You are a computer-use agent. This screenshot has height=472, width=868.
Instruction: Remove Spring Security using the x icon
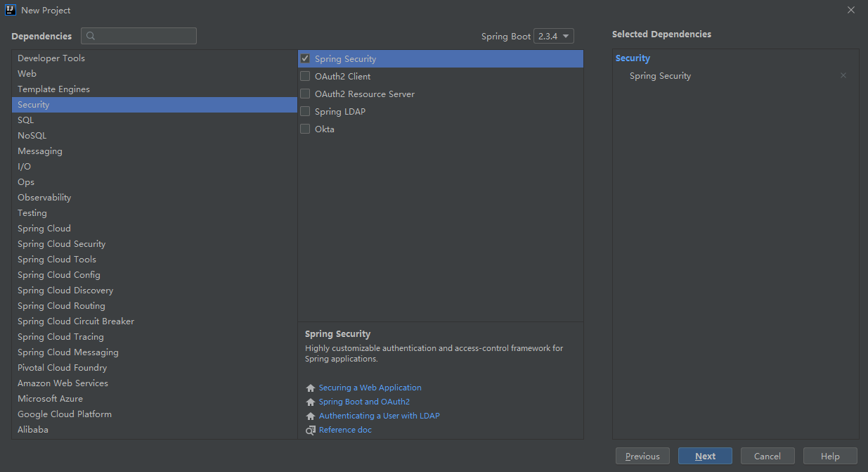[843, 76]
